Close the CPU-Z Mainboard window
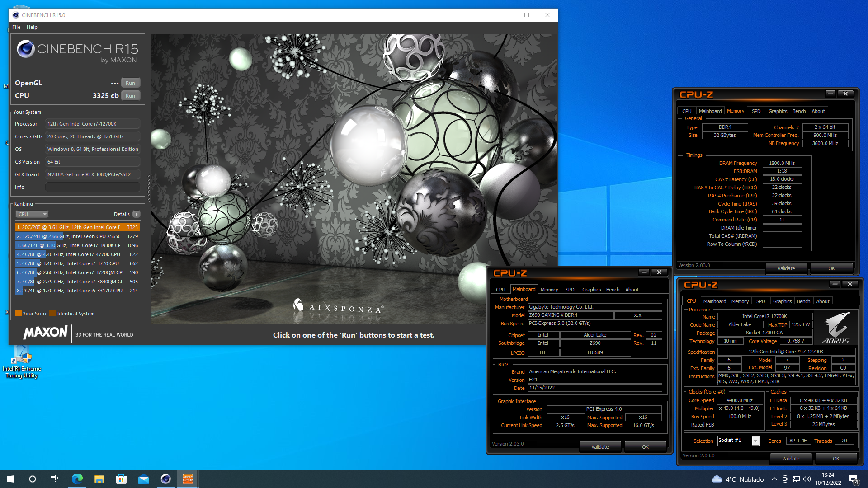The width and height of the screenshot is (868, 488). (659, 272)
